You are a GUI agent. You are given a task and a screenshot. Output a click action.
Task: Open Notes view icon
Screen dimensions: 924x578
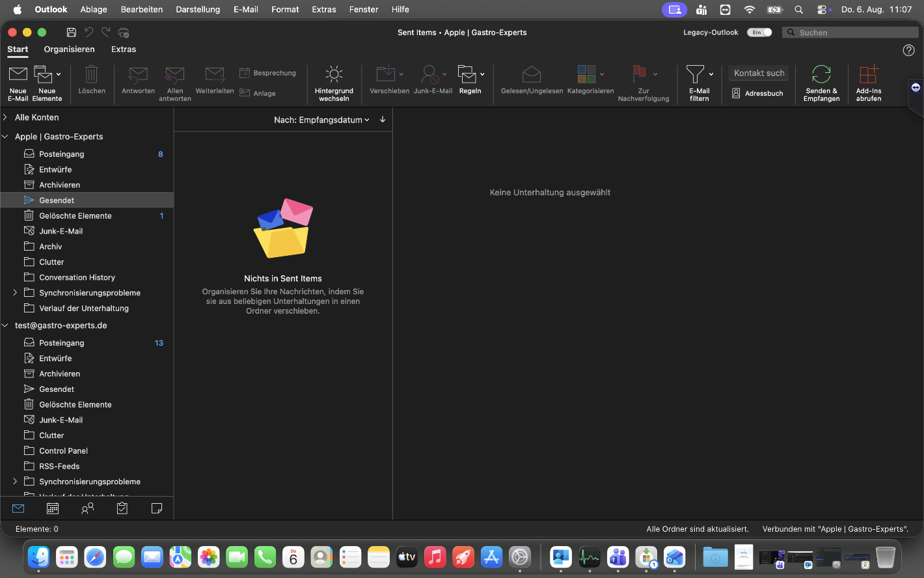pyautogui.click(x=157, y=508)
